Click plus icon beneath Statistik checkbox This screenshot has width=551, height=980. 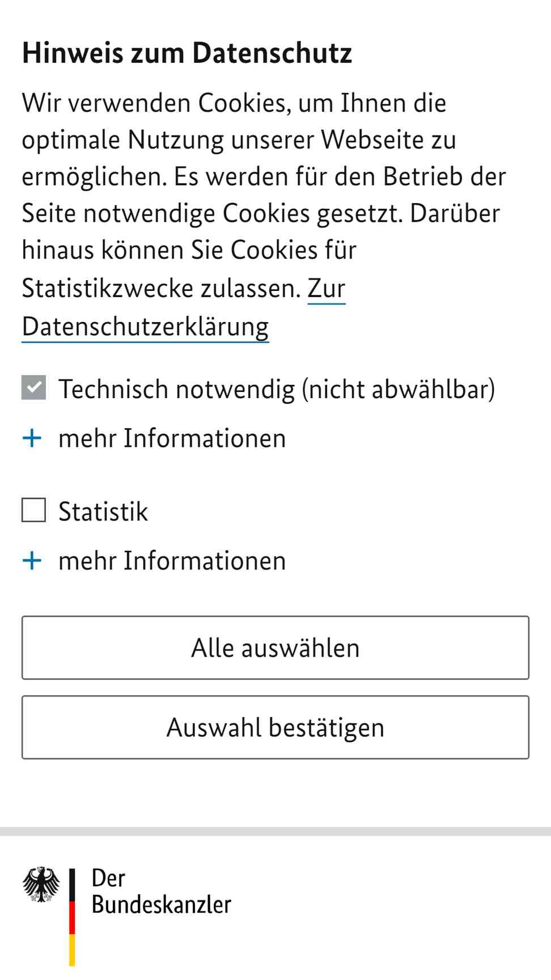[32, 560]
